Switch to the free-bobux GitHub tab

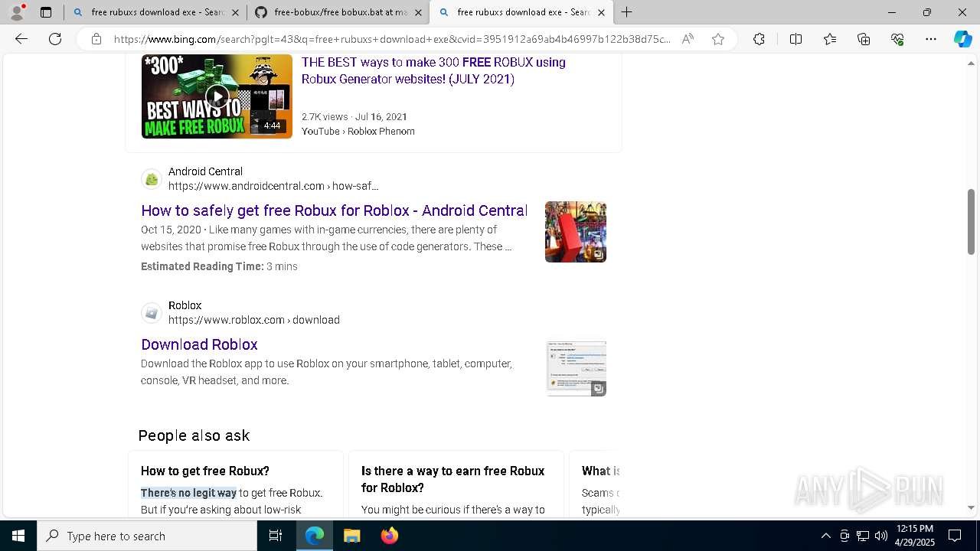click(x=338, y=12)
